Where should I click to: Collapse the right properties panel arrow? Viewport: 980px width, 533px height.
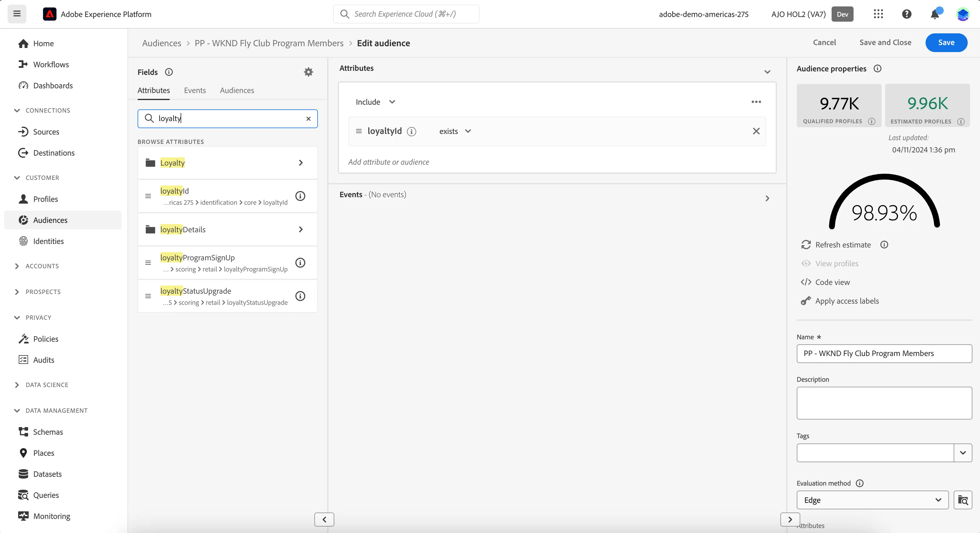[x=790, y=519]
